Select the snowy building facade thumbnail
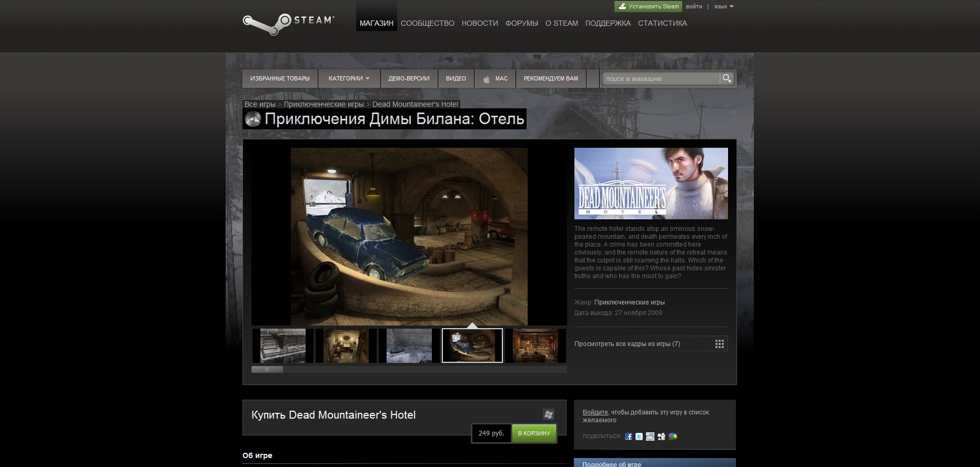The height and width of the screenshot is (467, 980). pyautogui.click(x=283, y=346)
